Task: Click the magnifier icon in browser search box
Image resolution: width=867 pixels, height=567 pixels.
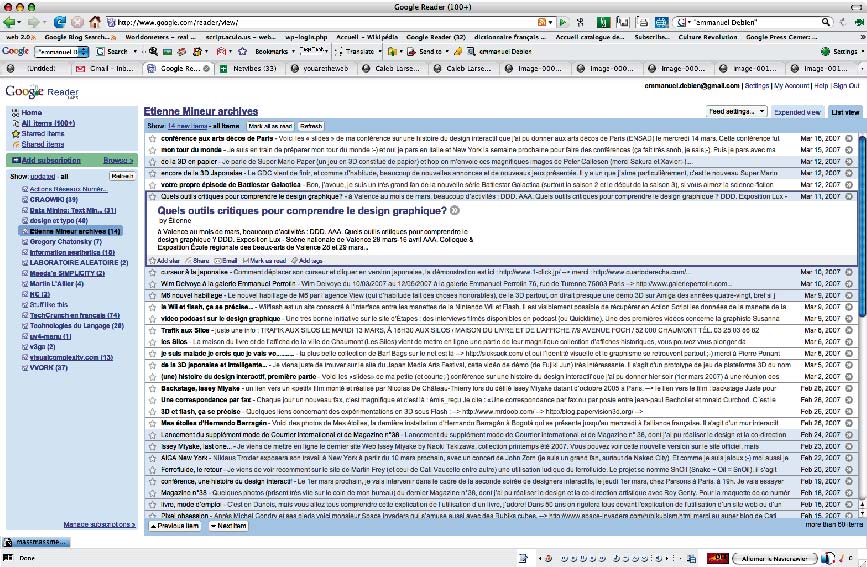Action: pyautogui.click(x=826, y=22)
